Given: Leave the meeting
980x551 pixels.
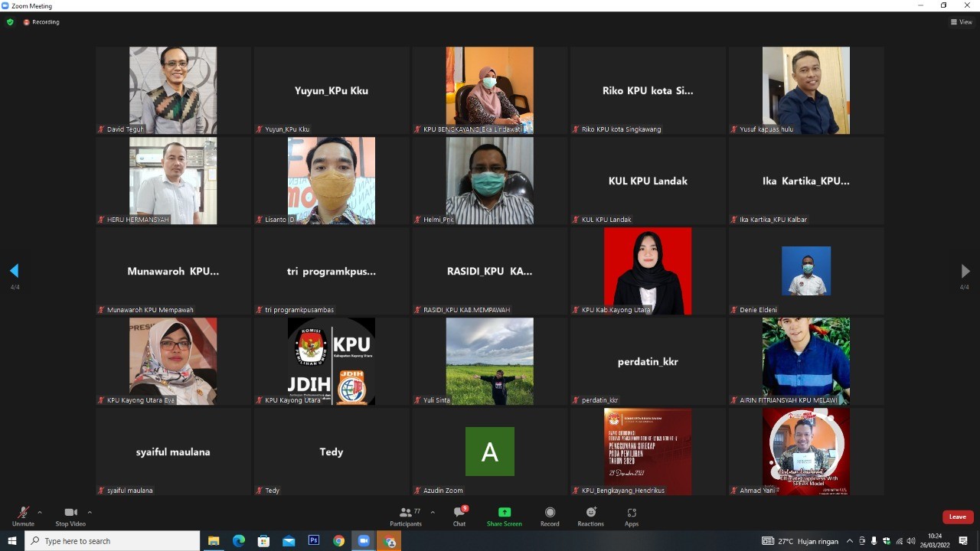Looking at the screenshot, I should 957,517.
